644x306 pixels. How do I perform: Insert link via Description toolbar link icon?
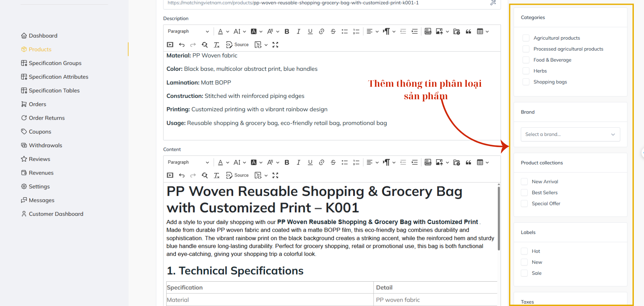coord(321,32)
